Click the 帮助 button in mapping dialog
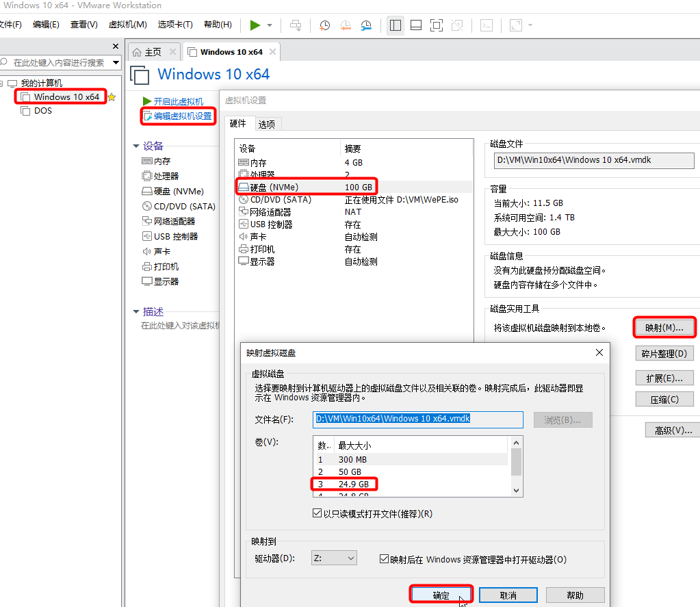This screenshot has width=700, height=607. click(575, 595)
